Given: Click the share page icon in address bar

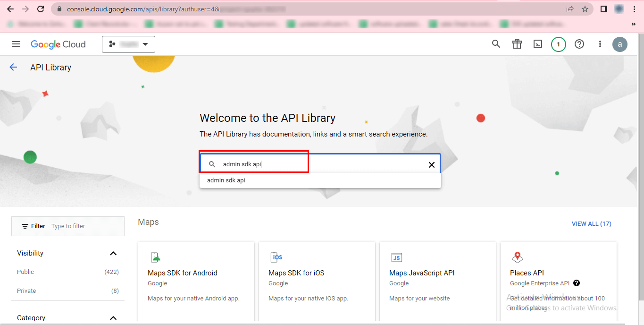Looking at the screenshot, I should 570,9.
